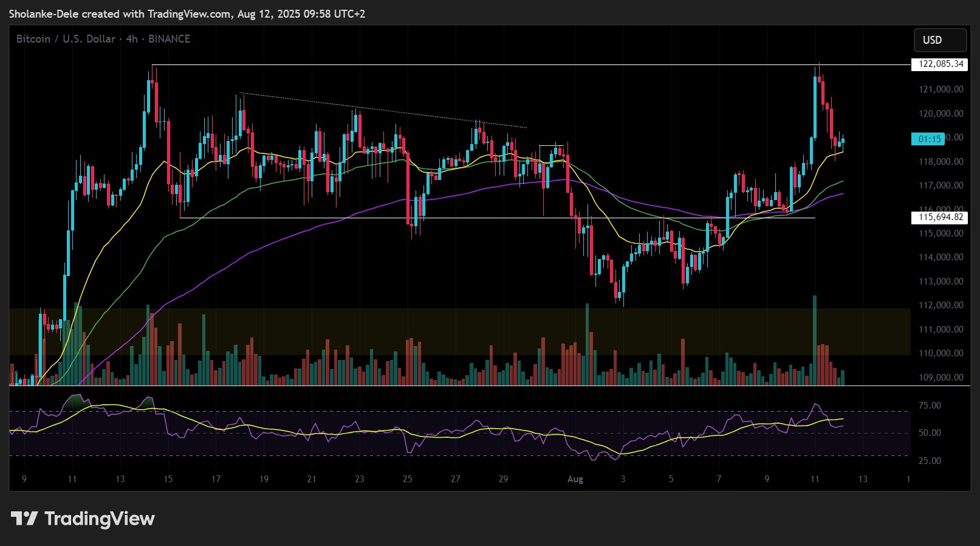Screen dimensions: 980x546
Task: Click the 112,000.00 price axis label
Action: point(941,305)
